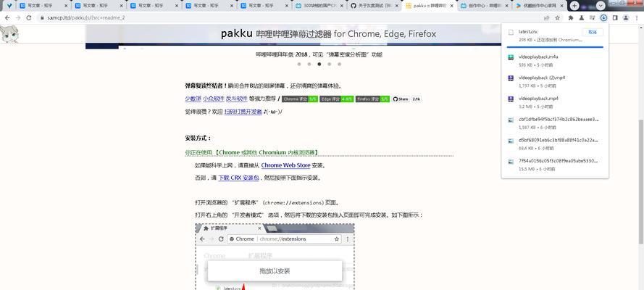Switch to the 创作中心 - 哔哩哔哩 tab
This screenshot has height=290, width=644.
click(x=484, y=6)
